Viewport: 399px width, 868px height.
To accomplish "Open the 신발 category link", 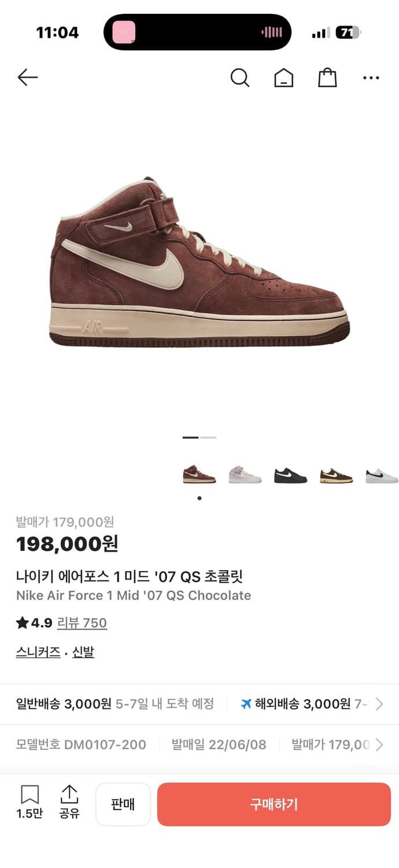I will pos(83,652).
